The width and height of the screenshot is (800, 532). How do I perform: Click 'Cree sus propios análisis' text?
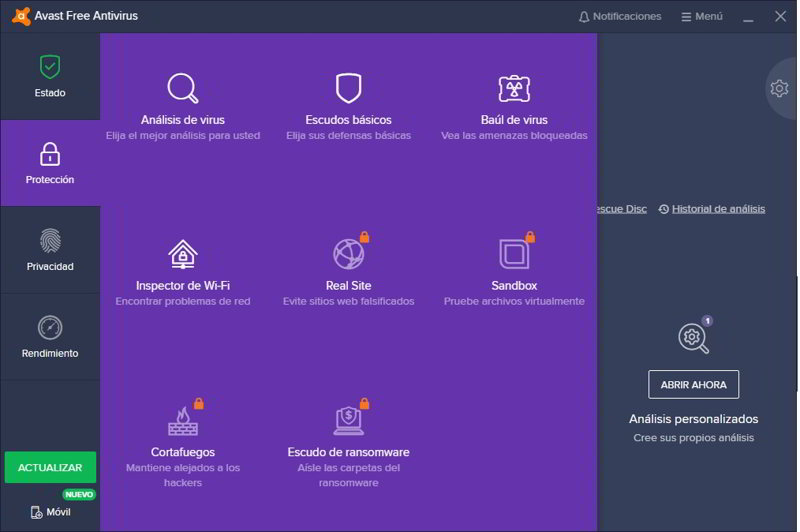coord(693,438)
